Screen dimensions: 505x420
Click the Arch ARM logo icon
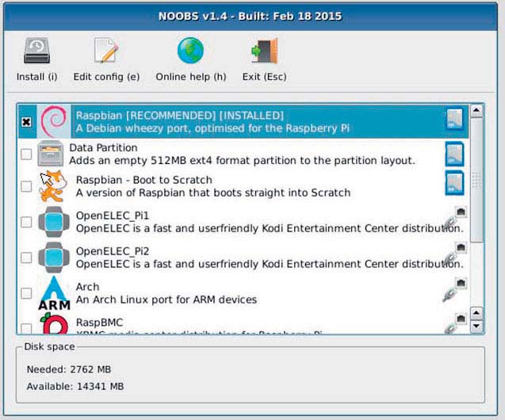[54, 293]
